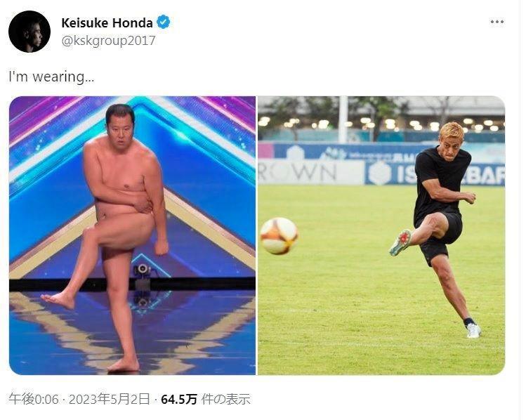Open the right soccer field photo

381,235
